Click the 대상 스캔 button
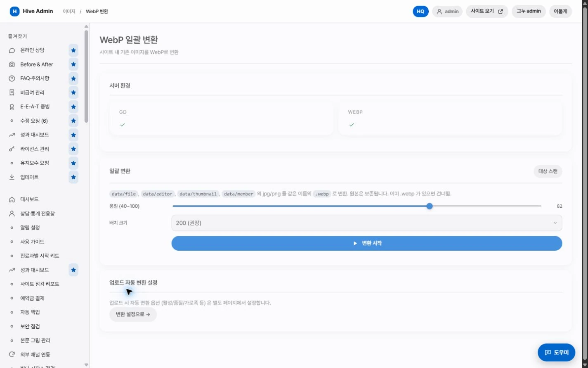Viewport: 588px width, 368px height. tap(548, 171)
